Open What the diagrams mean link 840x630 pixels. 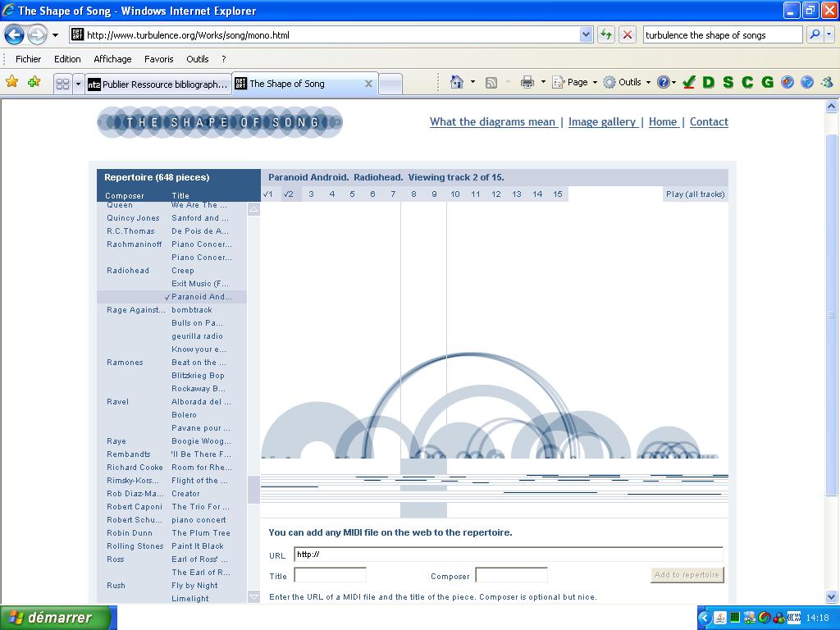coord(492,121)
